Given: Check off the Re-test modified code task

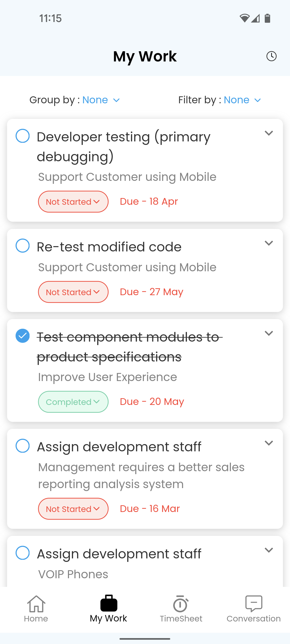Looking at the screenshot, I should [x=23, y=246].
